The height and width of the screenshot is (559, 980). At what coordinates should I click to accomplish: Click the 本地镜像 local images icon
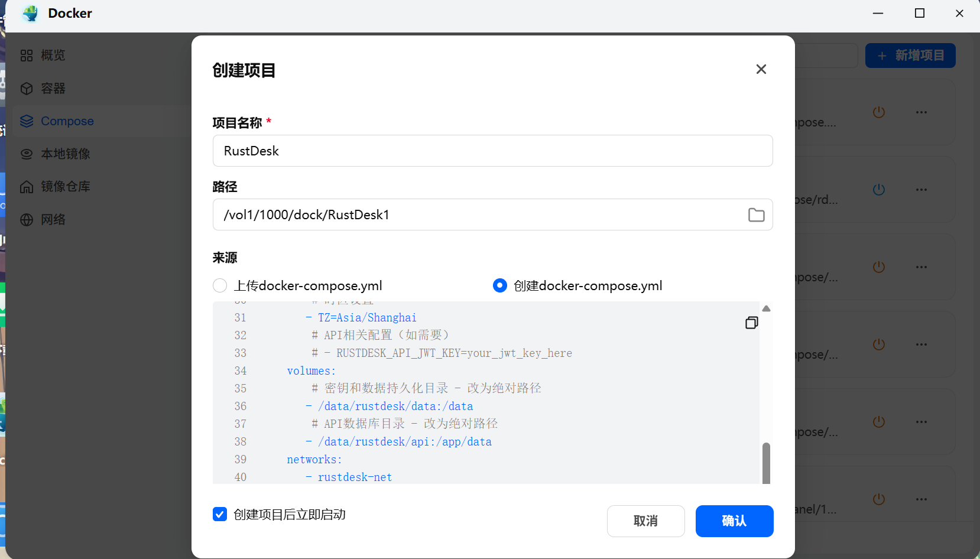click(x=26, y=154)
